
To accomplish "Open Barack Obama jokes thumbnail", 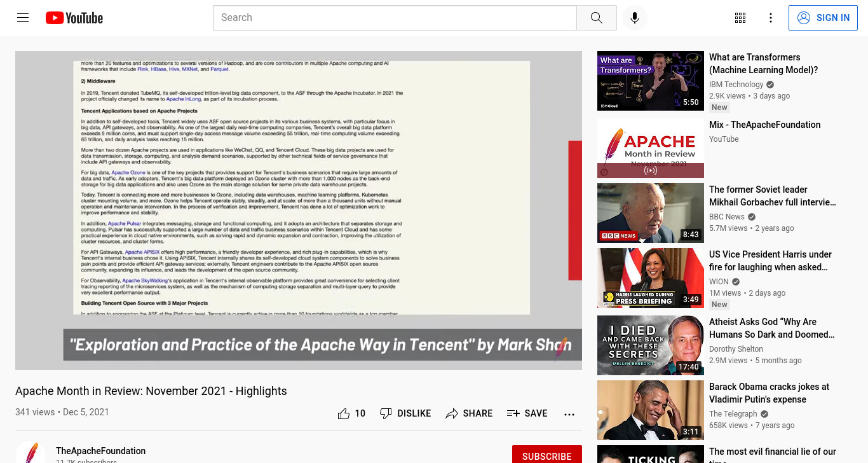I will (x=651, y=410).
